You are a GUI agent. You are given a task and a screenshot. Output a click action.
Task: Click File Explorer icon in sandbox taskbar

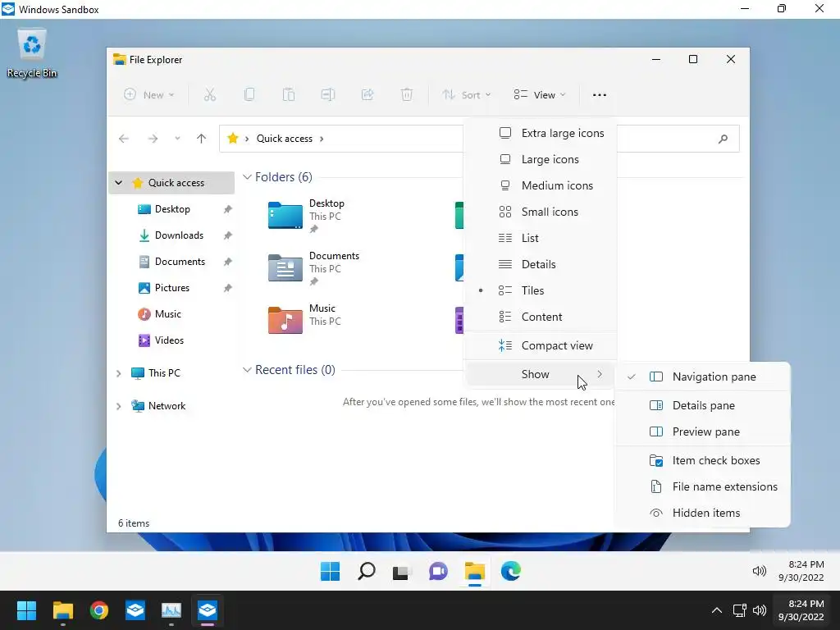(x=475, y=571)
